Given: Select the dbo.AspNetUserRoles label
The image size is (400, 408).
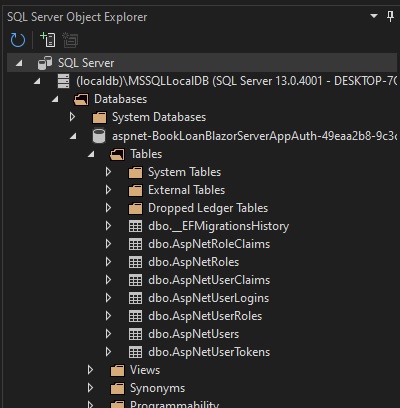Looking at the screenshot, I should click(205, 316).
